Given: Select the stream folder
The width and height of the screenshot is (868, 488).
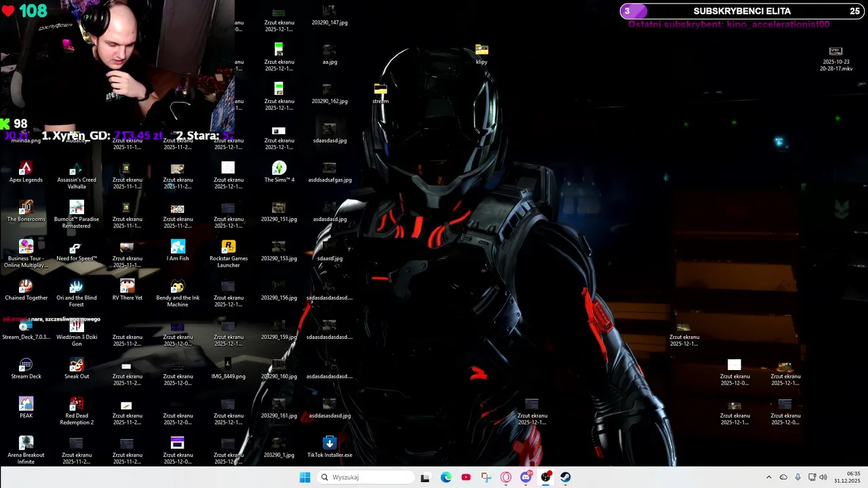Looking at the screenshot, I should pos(380,94).
